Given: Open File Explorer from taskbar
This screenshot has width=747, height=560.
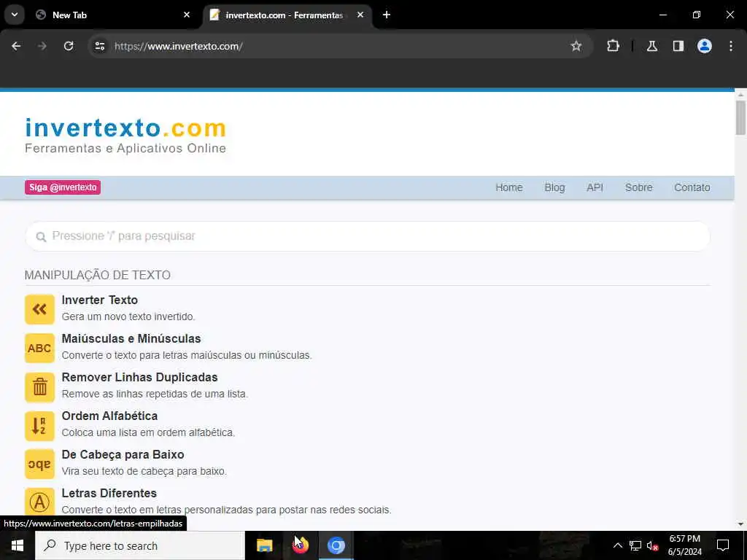Looking at the screenshot, I should [x=264, y=545].
